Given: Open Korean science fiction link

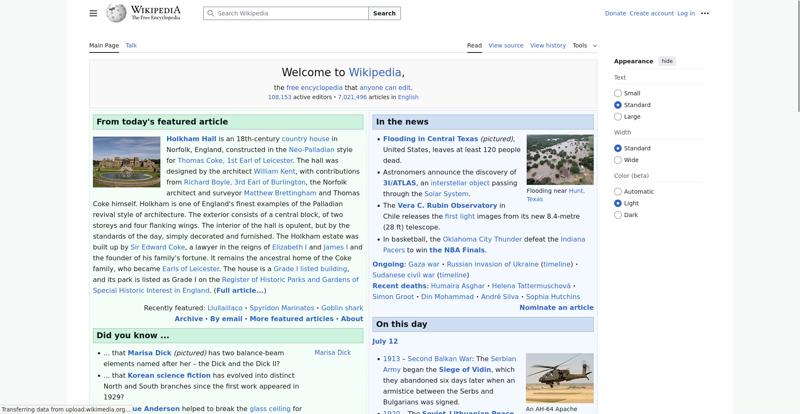Looking at the screenshot, I should [x=169, y=375].
